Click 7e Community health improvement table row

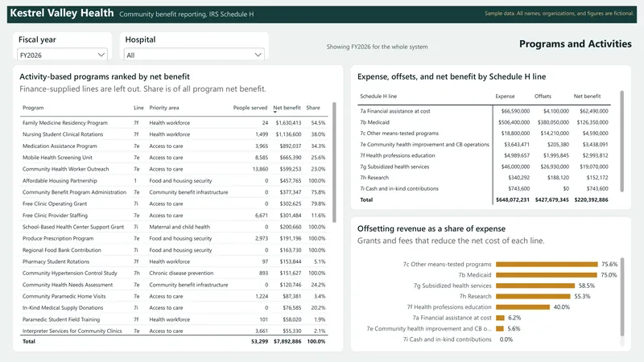pyautogui.click(x=485, y=145)
